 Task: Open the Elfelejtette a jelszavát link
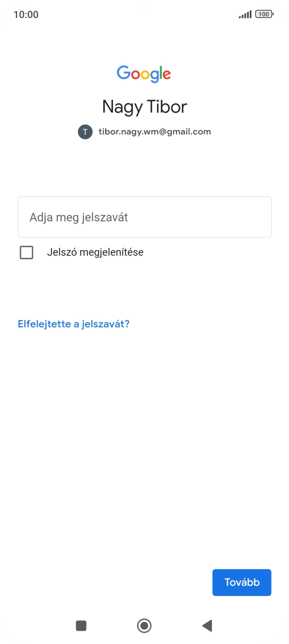coord(74,323)
